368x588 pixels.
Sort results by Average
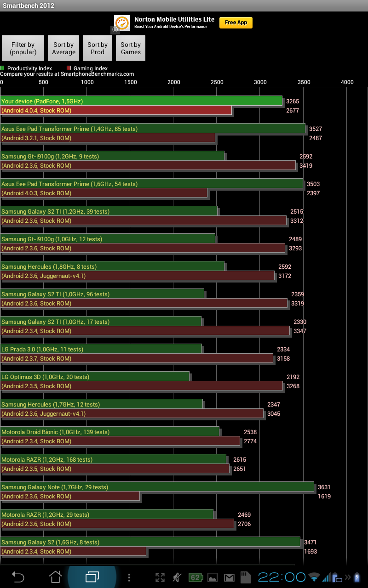tap(63, 48)
